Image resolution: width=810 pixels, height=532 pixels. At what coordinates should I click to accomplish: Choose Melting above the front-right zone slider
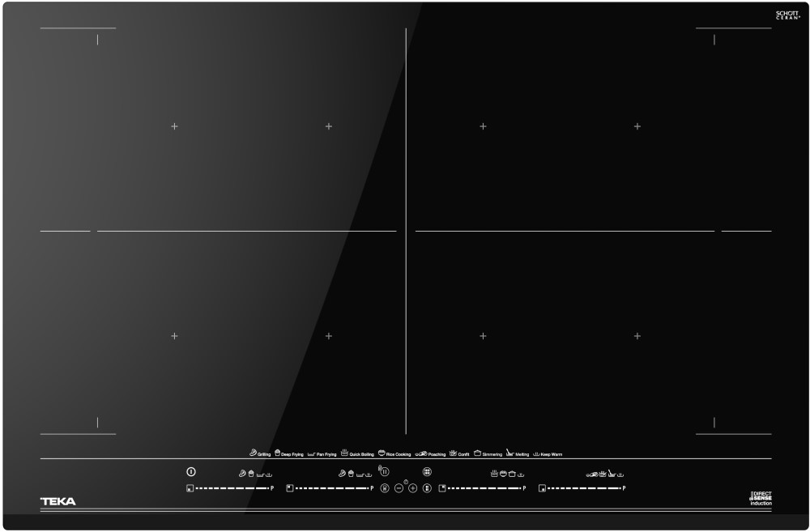click(612, 473)
